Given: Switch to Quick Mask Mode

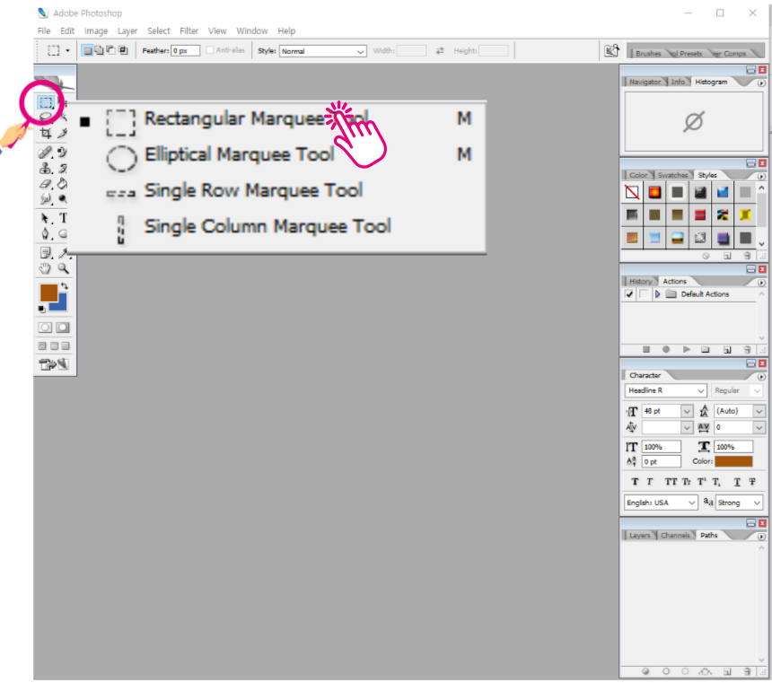Looking at the screenshot, I should [x=63, y=328].
